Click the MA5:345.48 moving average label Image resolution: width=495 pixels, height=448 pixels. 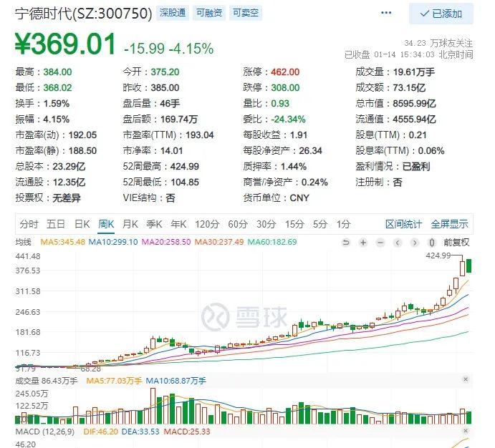[x=63, y=242]
